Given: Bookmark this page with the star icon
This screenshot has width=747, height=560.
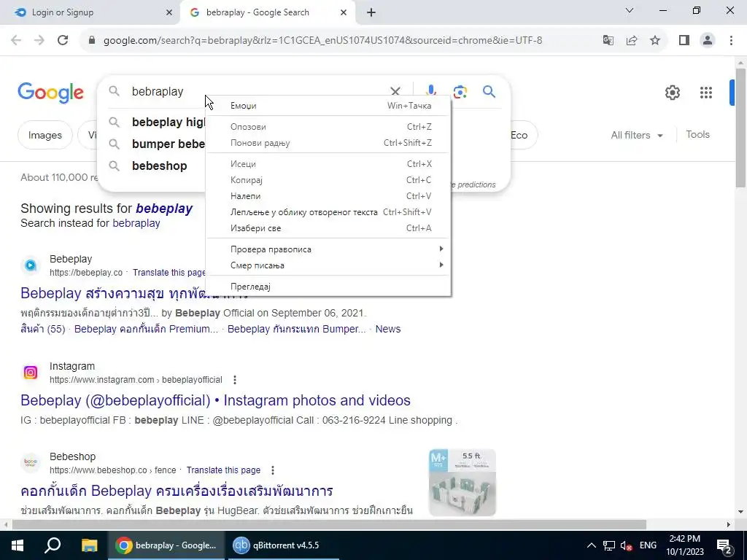Looking at the screenshot, I should tap(655, 40).
